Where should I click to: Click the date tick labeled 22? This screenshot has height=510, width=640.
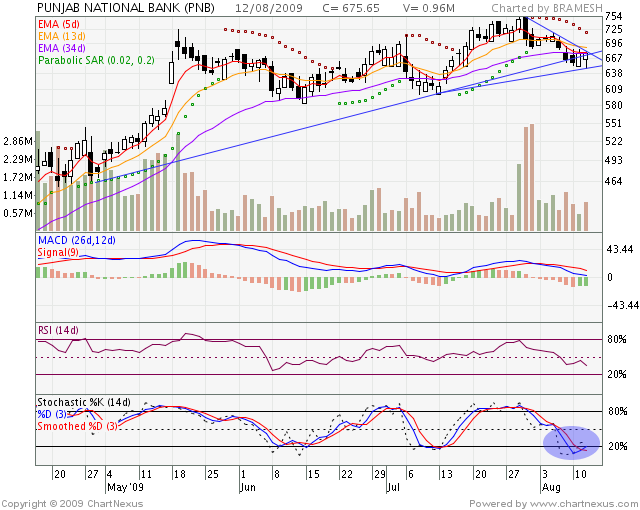347,474
